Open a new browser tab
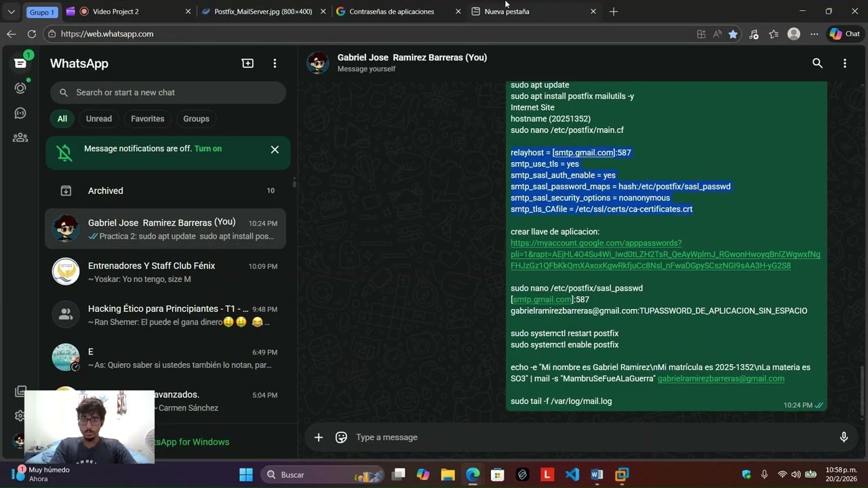The height and width of the screenshot is (488, 868). (614, 12)
